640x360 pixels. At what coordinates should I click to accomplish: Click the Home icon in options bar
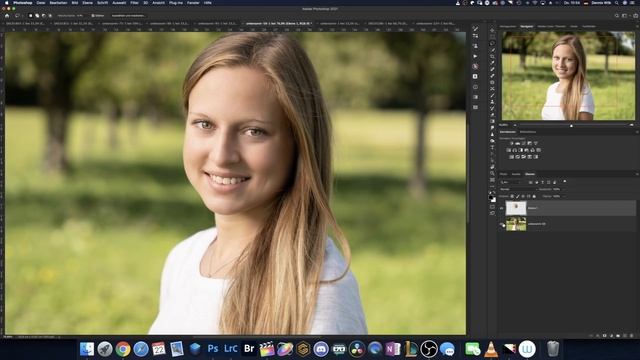[x=7, y=16]
